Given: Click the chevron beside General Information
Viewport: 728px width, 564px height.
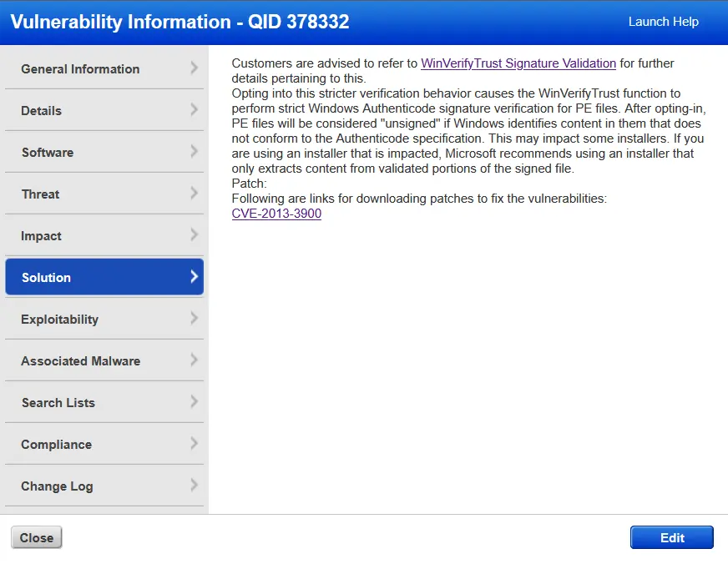Looking at the screenshot, I should click(194, 68).
